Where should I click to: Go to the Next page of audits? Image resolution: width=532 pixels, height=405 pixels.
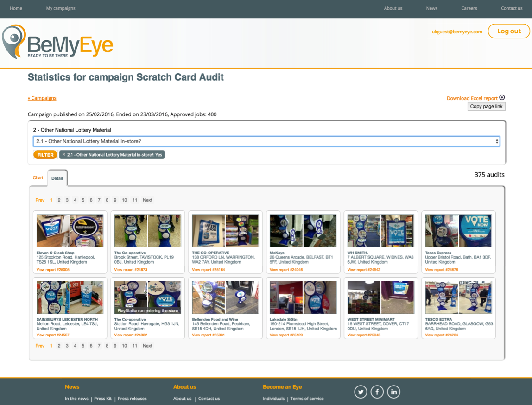pyautogui.click(x=147, y=200)
